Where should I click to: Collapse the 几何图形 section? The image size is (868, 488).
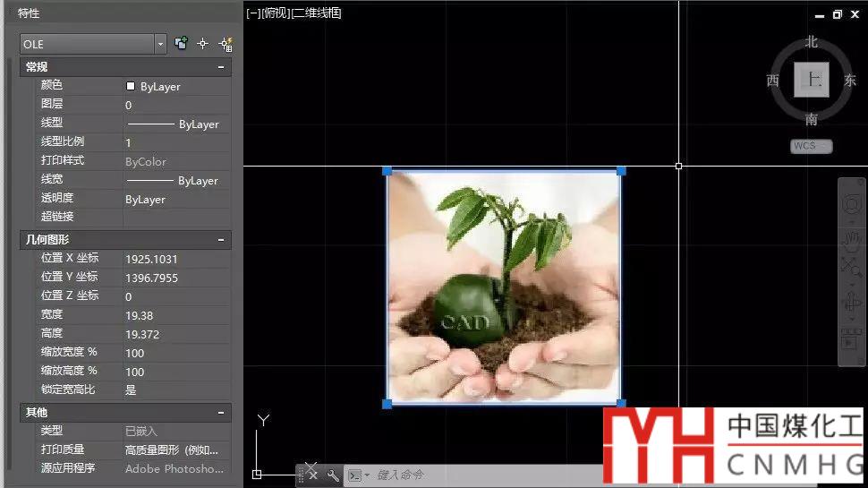pyautogui.click(x=221, y=240)
